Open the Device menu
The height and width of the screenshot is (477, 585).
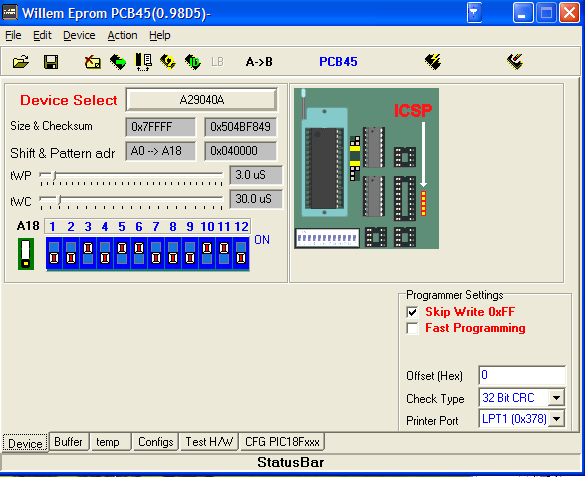click(x=79, y=35)
